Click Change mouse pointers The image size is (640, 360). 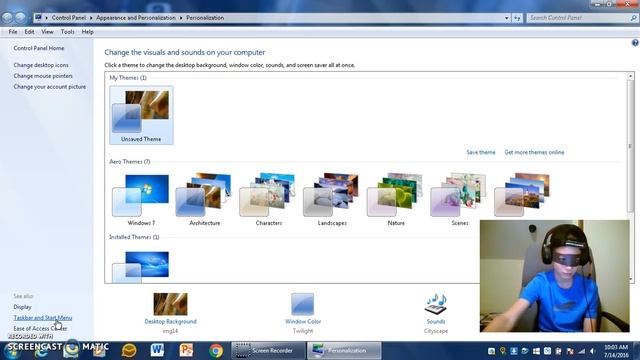(x=43, y=76)
